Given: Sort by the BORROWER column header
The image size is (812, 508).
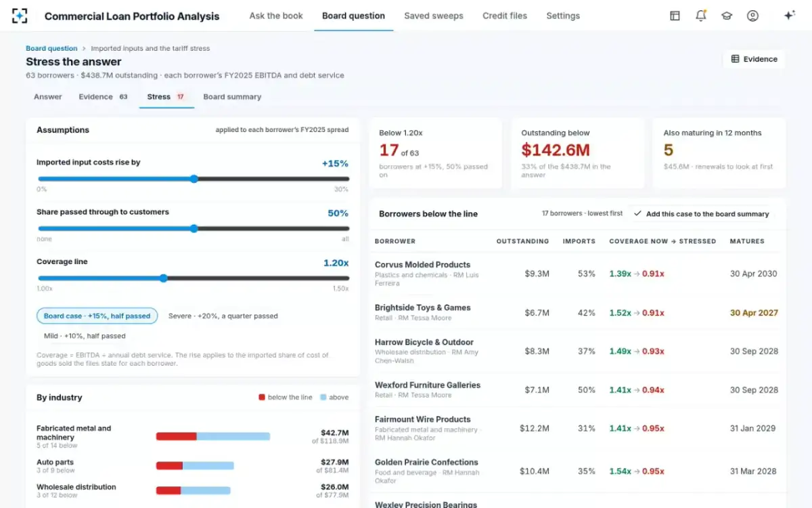Looking at the screenshot, I should (395, 241).
